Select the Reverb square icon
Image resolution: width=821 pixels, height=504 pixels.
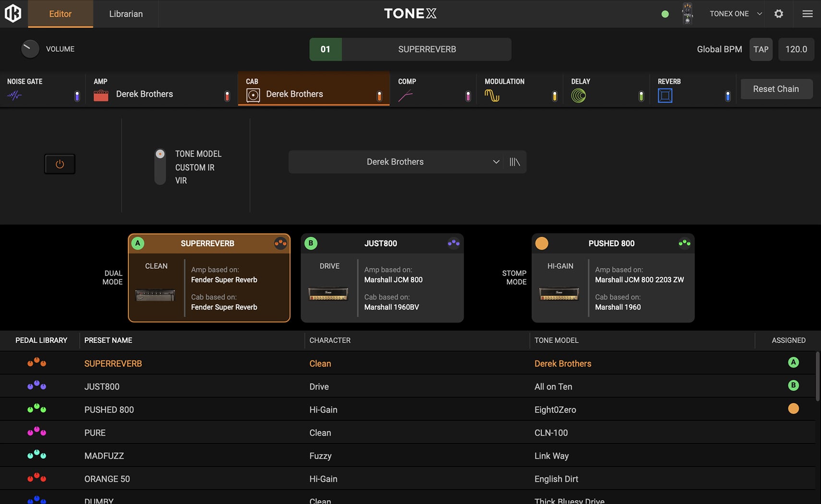[665, 96]
